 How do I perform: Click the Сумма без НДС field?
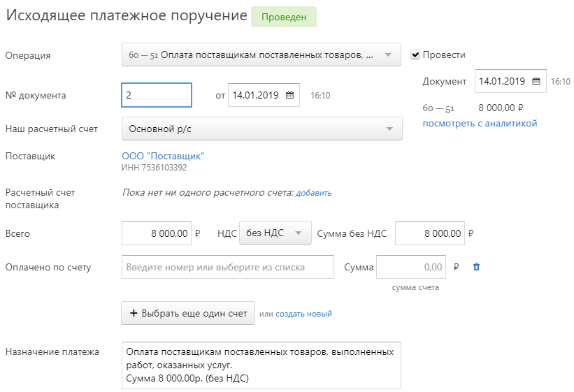coord(429,234)
